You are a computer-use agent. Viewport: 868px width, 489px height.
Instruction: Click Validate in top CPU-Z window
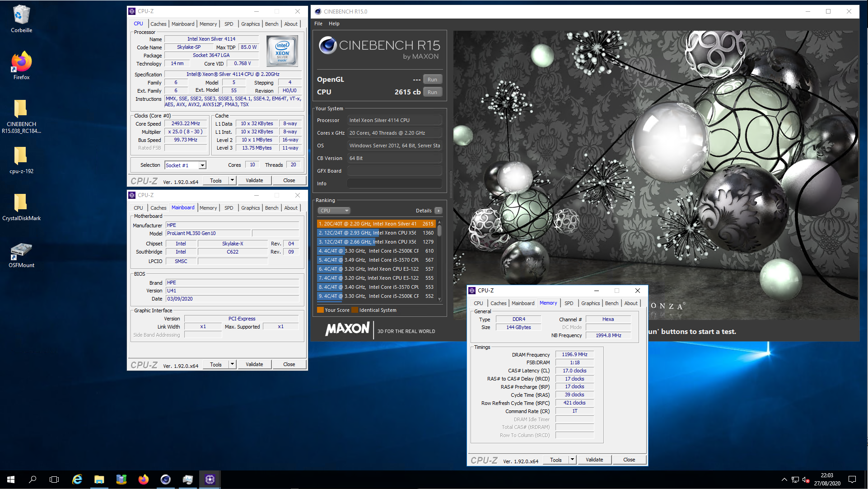[254, 180]
